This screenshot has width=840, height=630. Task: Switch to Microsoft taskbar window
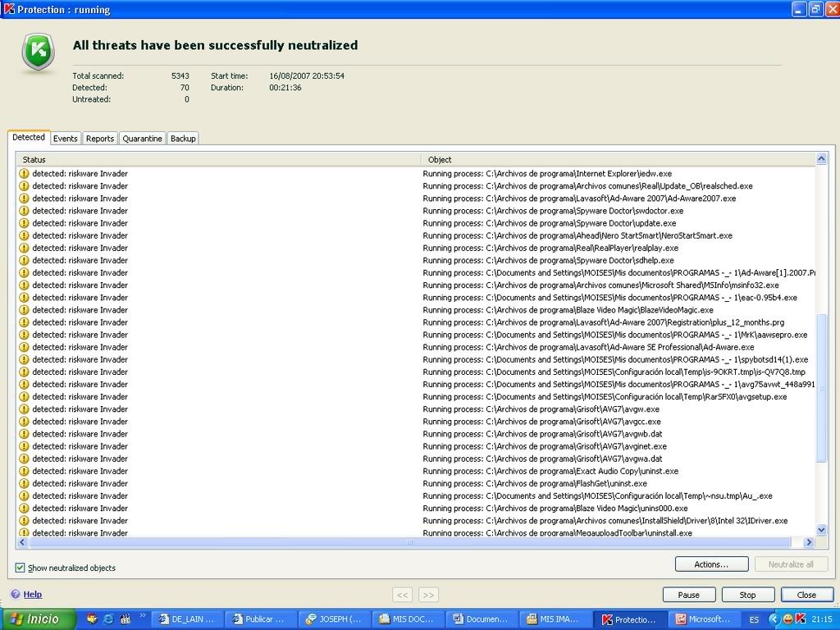(x=703, y=619)
